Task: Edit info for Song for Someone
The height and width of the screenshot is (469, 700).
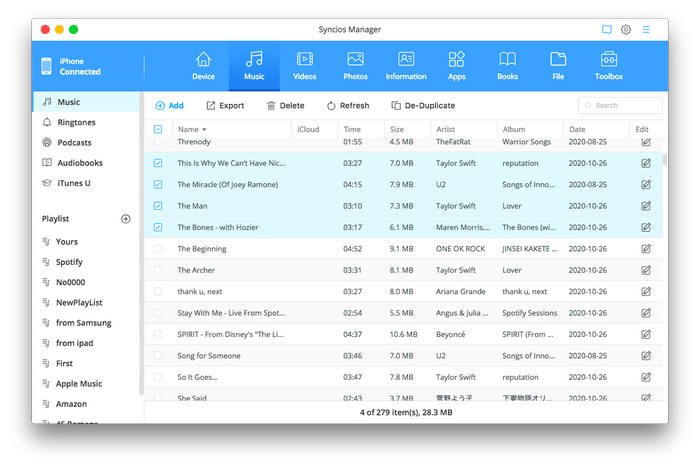Action: 646,356
